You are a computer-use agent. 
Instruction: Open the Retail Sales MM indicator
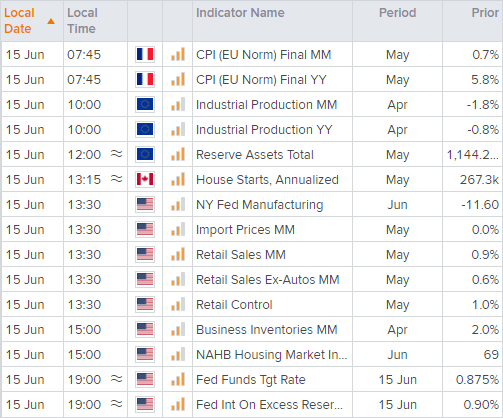point(241,255)
